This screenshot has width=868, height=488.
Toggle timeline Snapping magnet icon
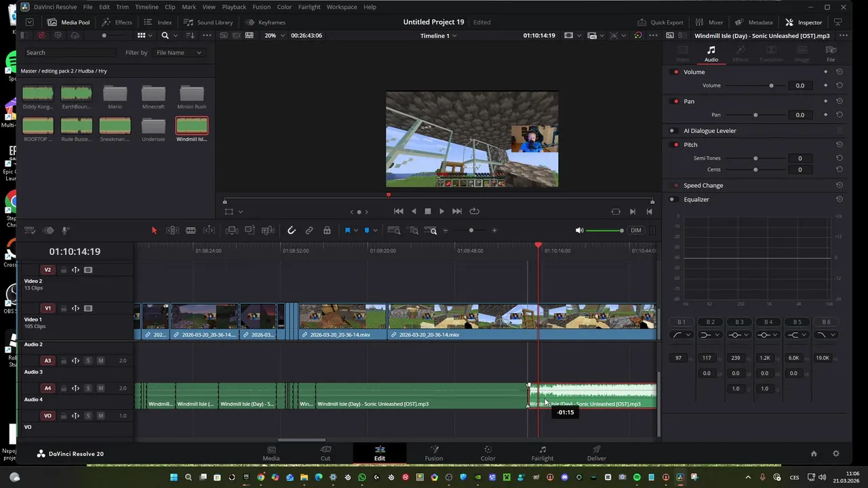(292, 230)
